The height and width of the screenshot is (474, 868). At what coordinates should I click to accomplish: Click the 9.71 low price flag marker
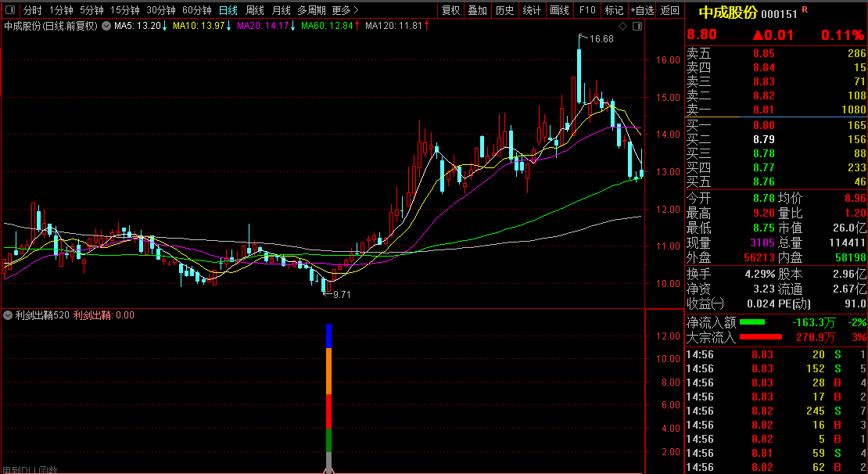tap(338, 295)
